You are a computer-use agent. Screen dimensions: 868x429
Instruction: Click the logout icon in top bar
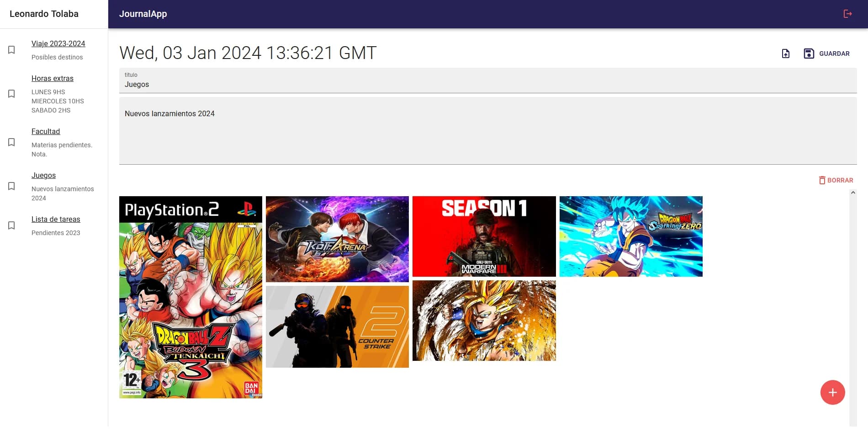click(847, 14)
